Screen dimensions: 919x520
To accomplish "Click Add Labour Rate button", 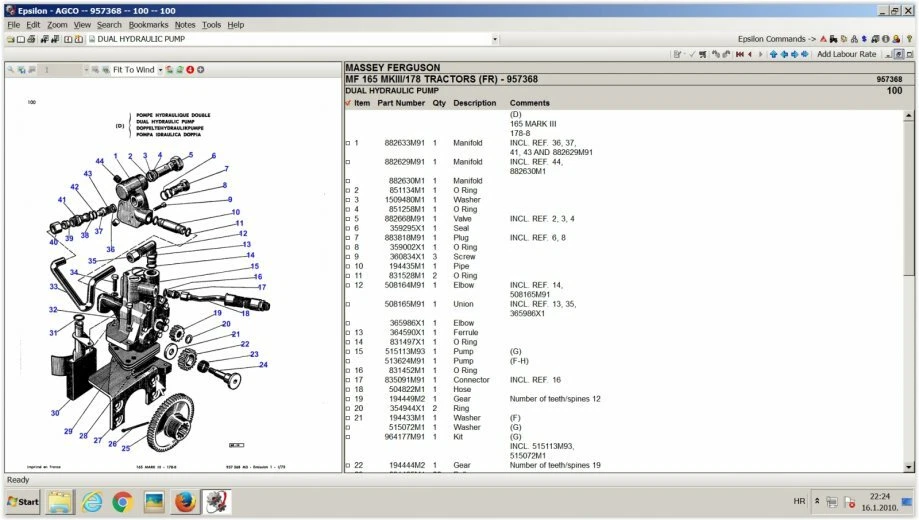I will (x=846, y=54).
